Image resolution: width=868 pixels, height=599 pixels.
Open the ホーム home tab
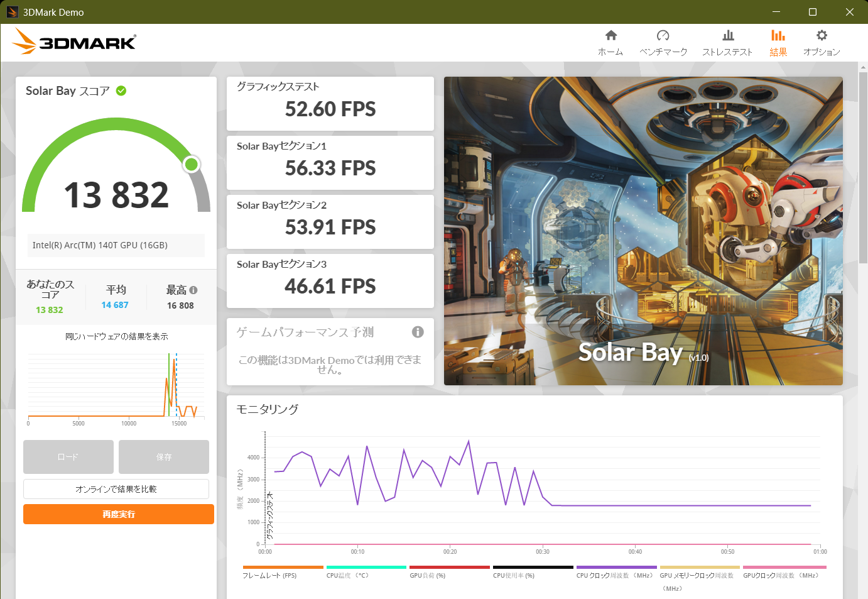tap(610, 43)
